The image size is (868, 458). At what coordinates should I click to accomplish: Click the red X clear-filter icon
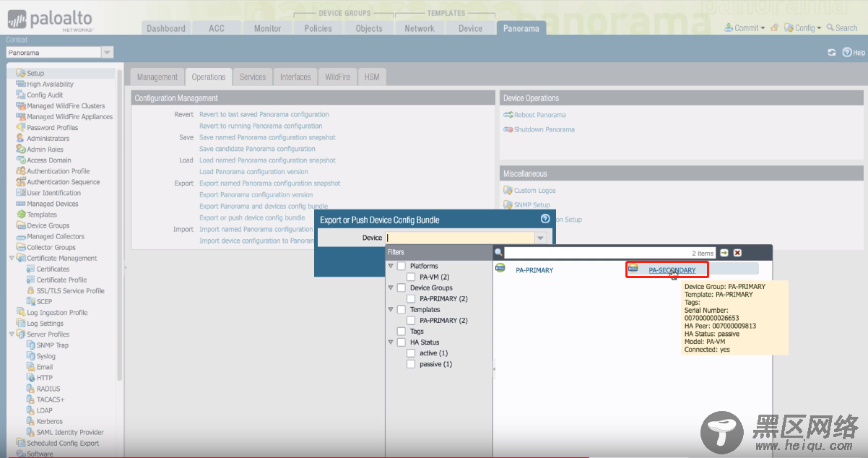737,253
